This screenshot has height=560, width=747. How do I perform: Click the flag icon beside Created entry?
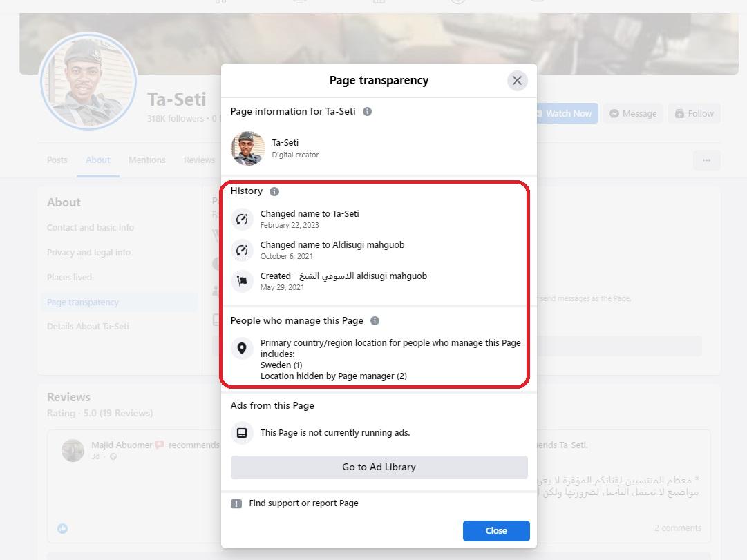pyautogui.click(x=242, y=281)
